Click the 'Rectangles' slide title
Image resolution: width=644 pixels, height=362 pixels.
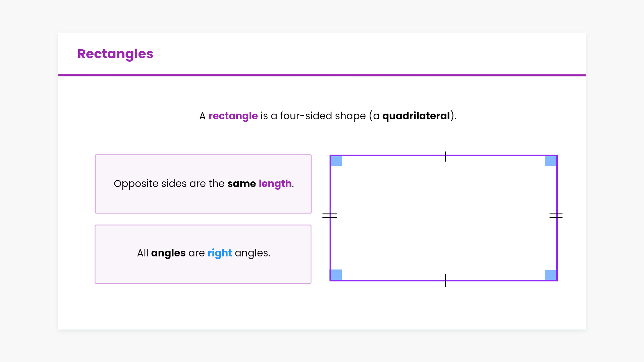(x=115, y=54)
